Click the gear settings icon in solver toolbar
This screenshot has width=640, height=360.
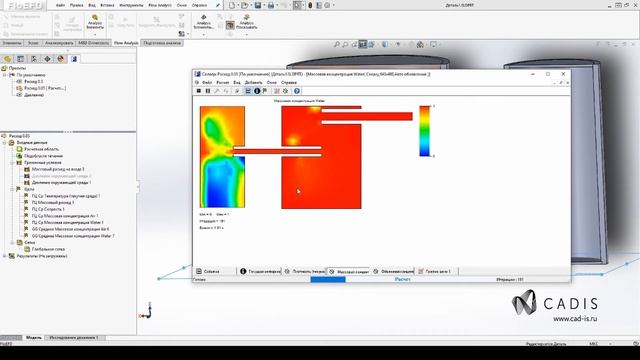285,91
